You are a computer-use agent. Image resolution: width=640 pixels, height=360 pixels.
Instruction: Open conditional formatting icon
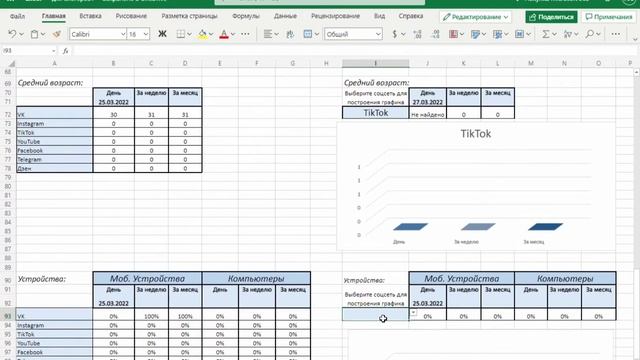click(453, 34)
